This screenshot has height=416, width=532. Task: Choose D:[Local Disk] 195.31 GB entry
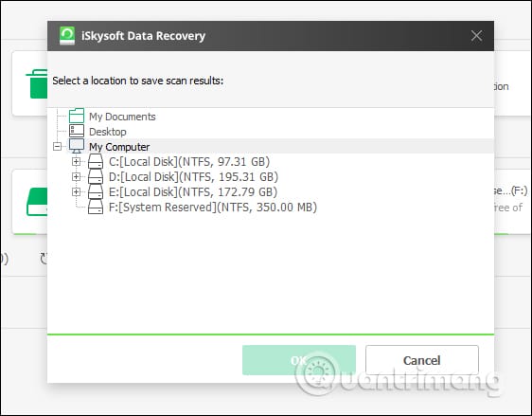(193, 176)
